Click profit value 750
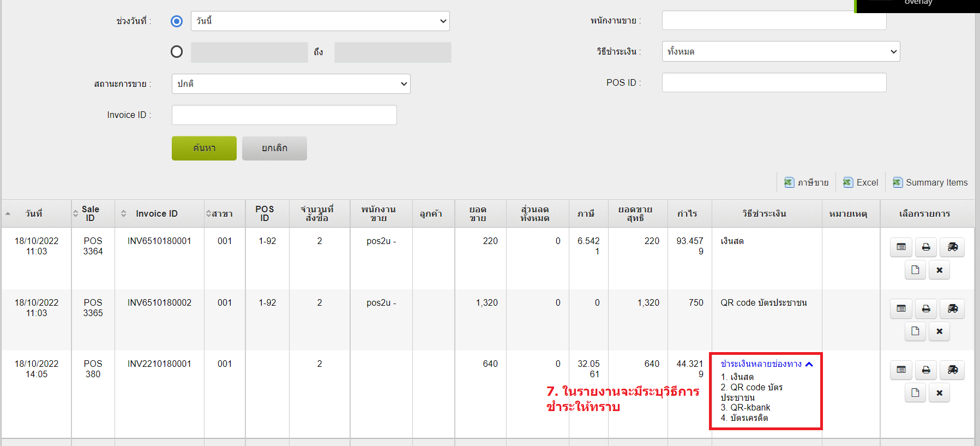The height and width of the screenshot is (446, 980). (696, 302)
